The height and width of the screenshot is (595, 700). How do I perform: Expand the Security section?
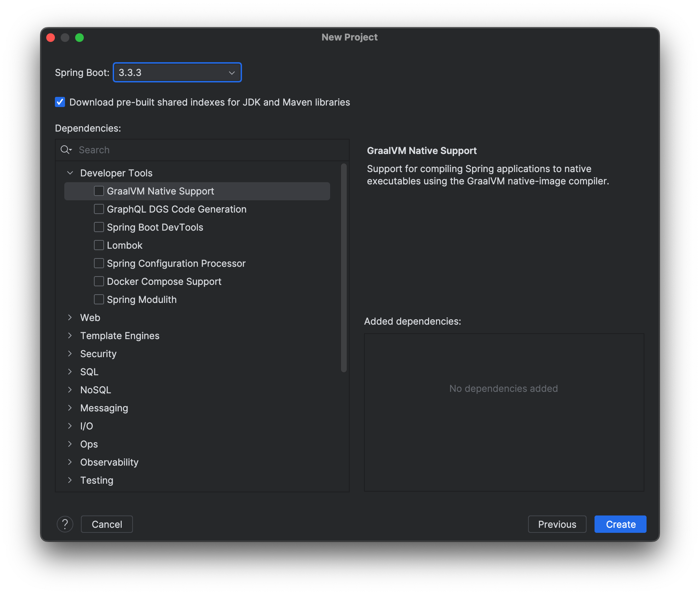tap(70, 354)
